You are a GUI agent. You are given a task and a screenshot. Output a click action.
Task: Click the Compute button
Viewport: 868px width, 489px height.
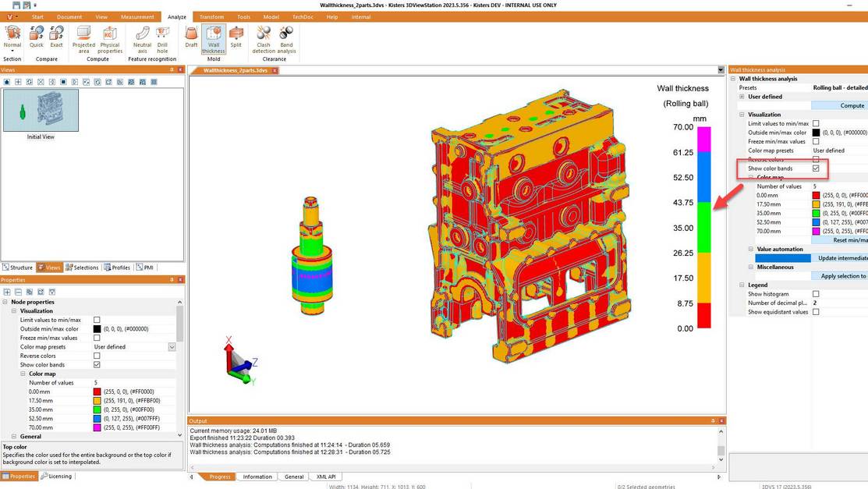coord(840,106)
